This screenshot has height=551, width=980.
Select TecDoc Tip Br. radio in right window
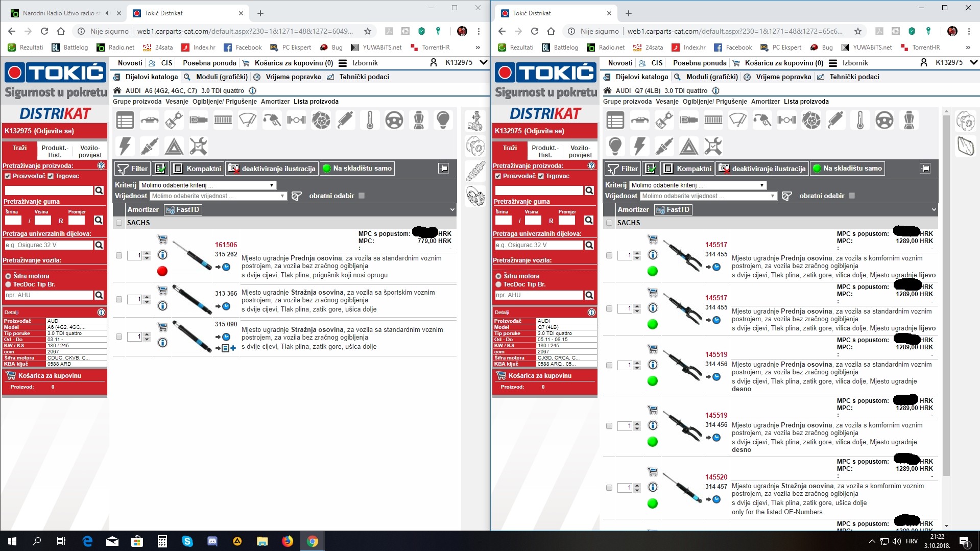pyautogui.click(x=498, y=284)
